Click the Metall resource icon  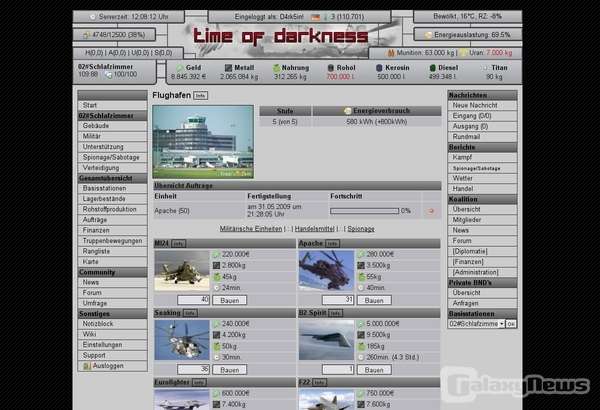point(228,68)
